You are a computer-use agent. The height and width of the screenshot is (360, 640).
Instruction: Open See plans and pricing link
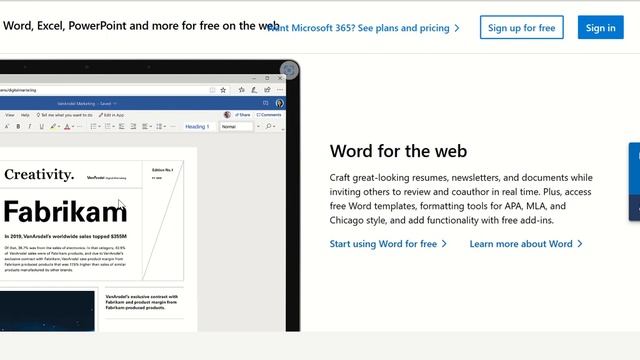coord(409,28)
